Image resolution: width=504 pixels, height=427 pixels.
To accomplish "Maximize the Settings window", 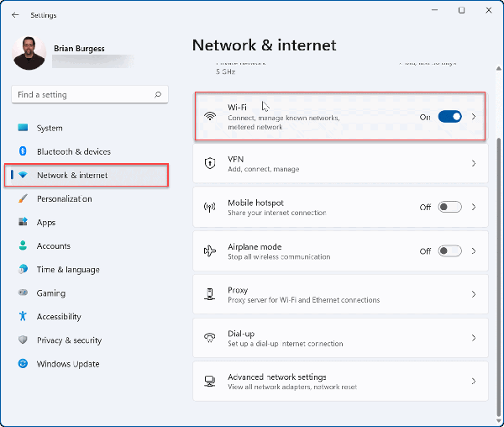I will tap(461, 10).
